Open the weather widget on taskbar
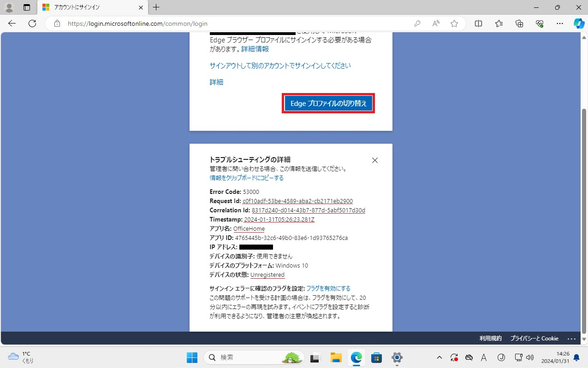The image size is (588, 368). pos(21,357)
